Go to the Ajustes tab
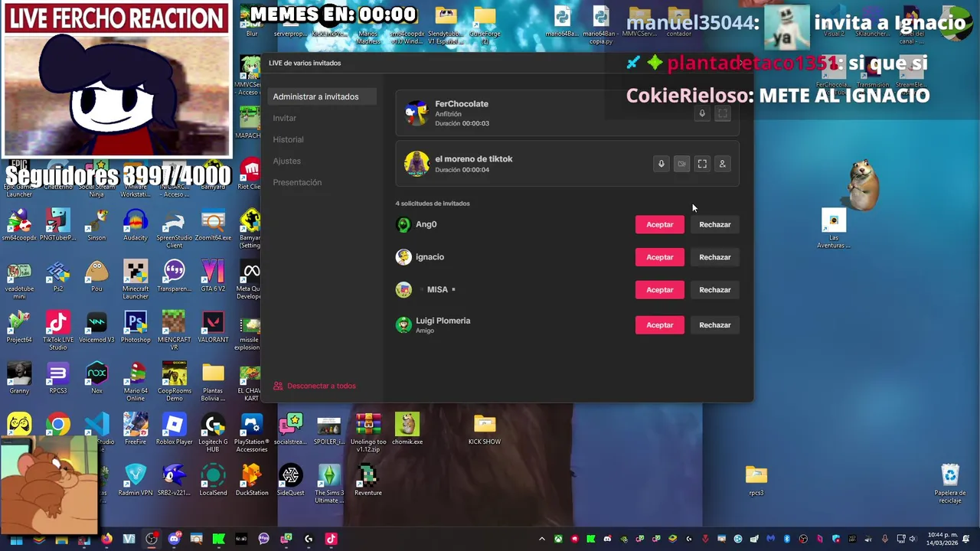 [287, 161]
